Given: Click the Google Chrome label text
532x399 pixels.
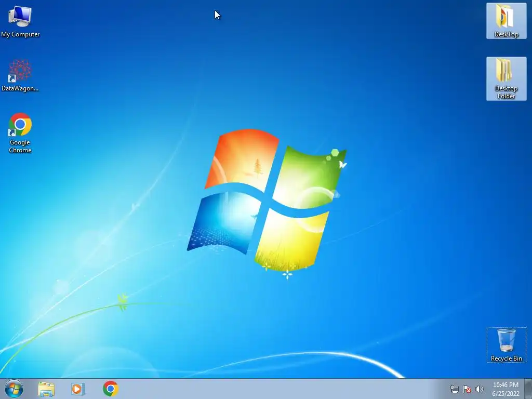Looking at the screenshot, I should [20, 146].
